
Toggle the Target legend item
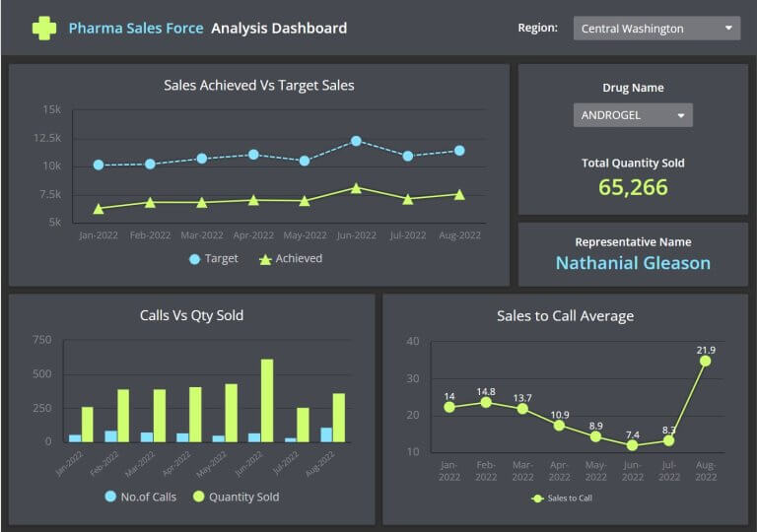pyautogui.click(x=213, y=259)
